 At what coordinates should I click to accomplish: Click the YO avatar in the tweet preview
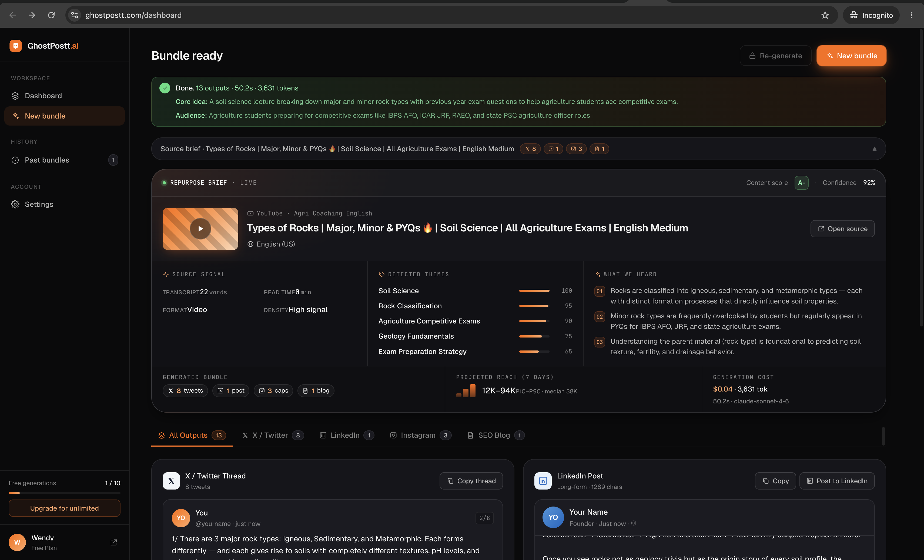tap(181, 518)
